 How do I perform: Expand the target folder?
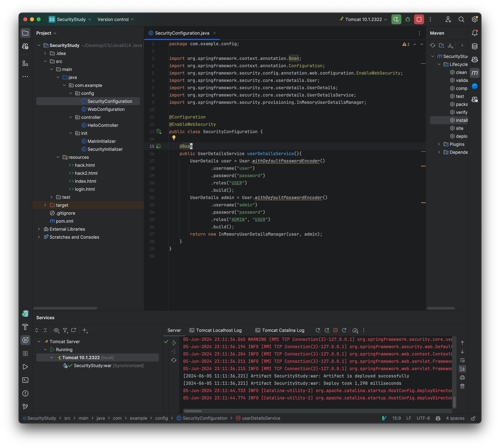[45, 205]
